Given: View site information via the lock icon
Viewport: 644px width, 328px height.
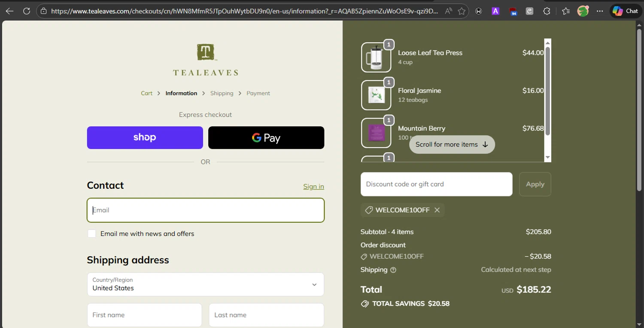Looking at the screenshot, I should click(x=43, y=11).
